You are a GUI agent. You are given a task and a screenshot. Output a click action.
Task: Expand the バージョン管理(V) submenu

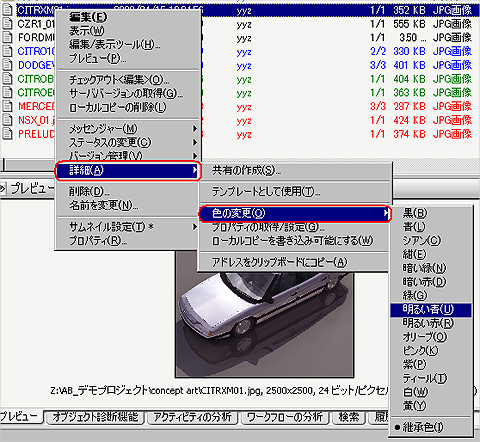coord(128,156)
